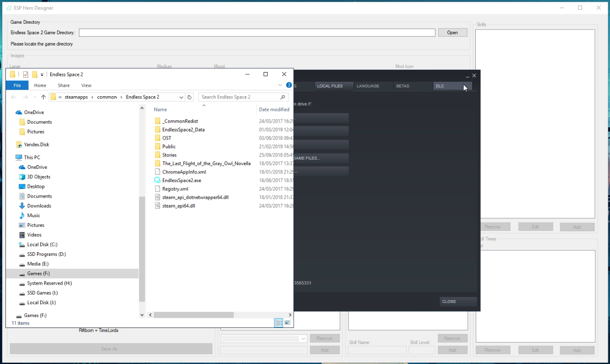The height and width of the screenshot is (364, 610).
Task: Select Local Disk (J:) drive
Action: 42,302
